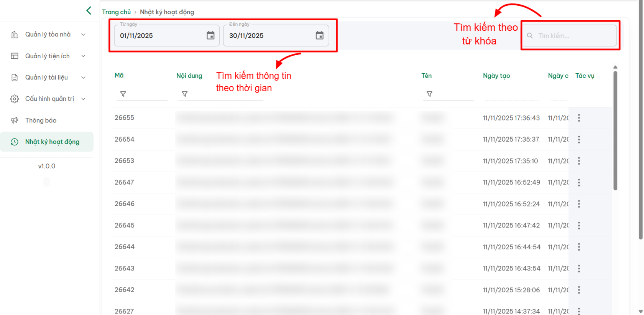644x315 pixels.
Task: Expand the Quản lý tài liệu chevron
Action: tap(83, 78)
